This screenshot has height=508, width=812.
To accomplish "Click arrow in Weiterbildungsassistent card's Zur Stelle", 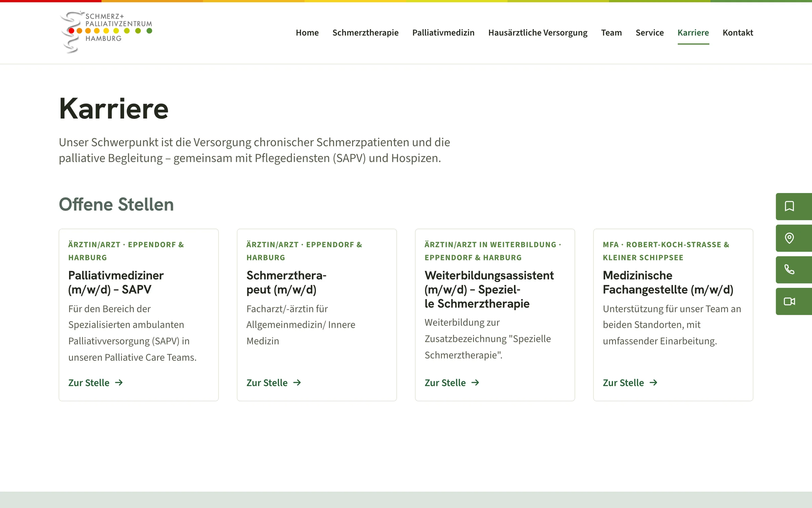I will click(x=475, y=383).
